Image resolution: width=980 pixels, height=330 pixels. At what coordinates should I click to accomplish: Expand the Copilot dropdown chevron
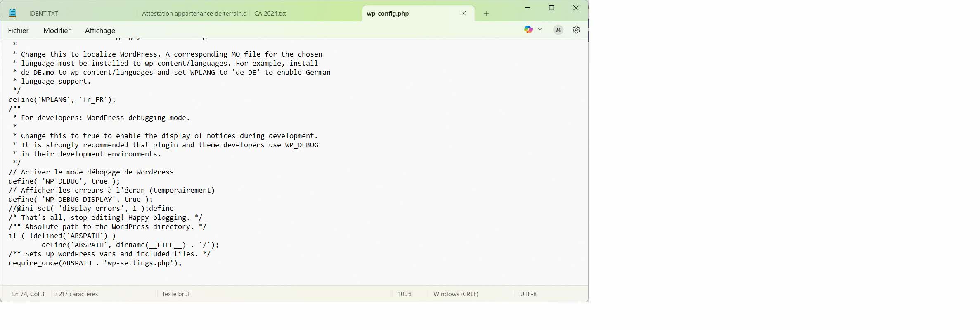pyautogui.click(x=540, y=29)
